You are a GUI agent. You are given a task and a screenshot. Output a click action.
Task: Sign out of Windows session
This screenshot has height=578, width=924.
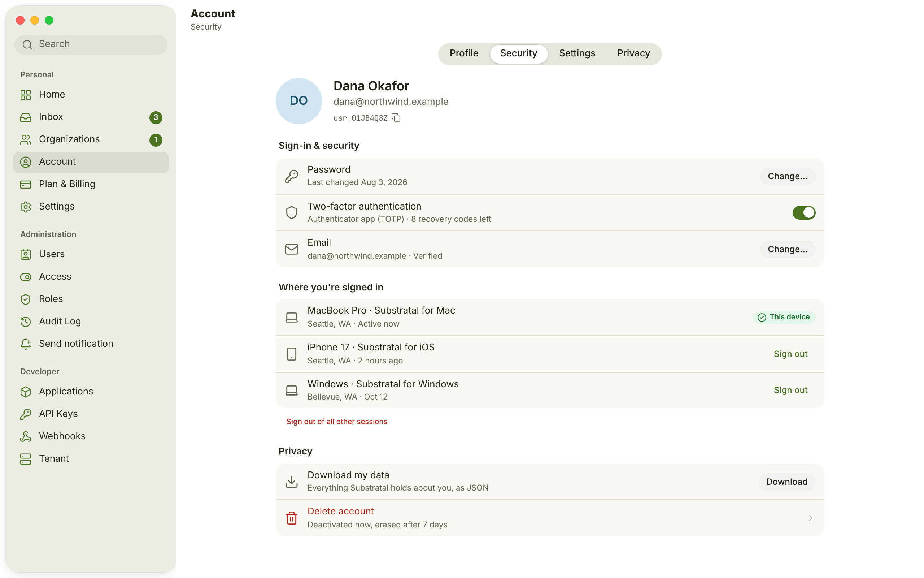(790, 390)
